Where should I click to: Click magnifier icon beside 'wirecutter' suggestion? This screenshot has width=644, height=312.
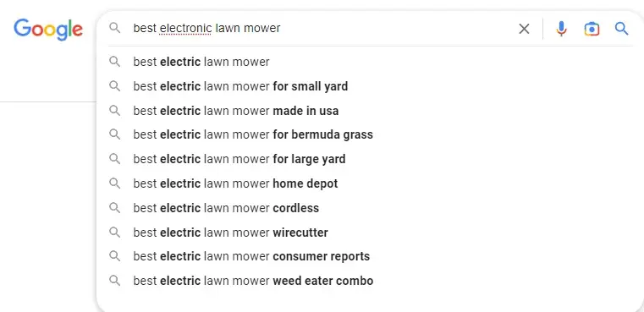[115, 233]
